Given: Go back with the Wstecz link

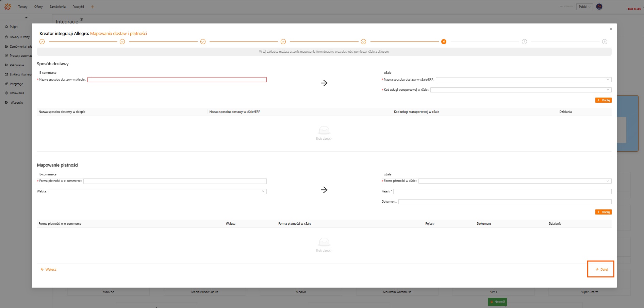Looking at the screenshot, I should tap(48, 269).
